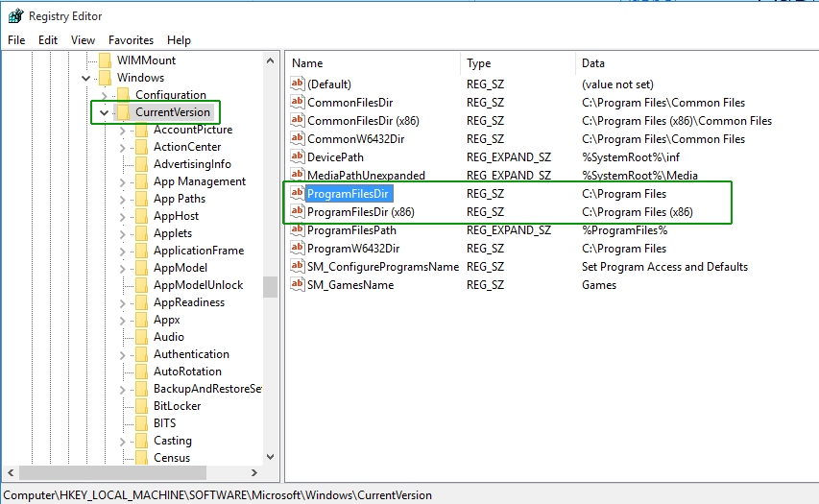Screen dimensions: 819x504
Task: Expand the App Paths key
Action: coord(123,200)
